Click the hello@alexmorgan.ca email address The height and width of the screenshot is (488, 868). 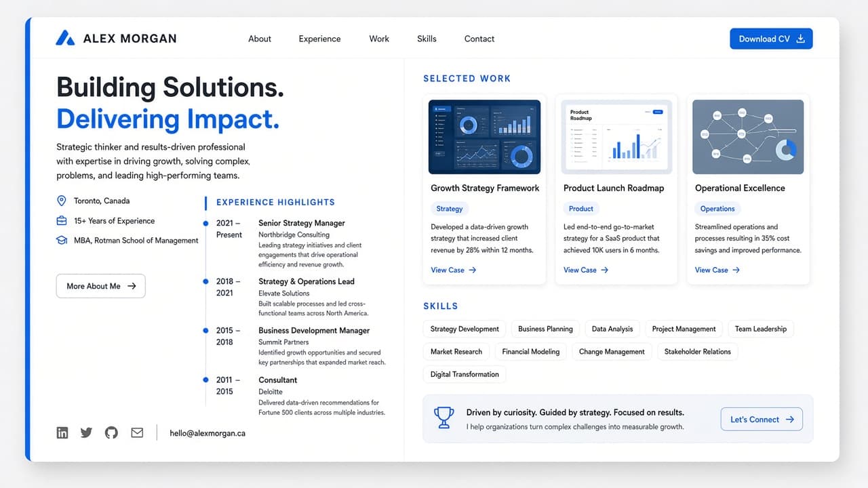click(x=208, y=433)
